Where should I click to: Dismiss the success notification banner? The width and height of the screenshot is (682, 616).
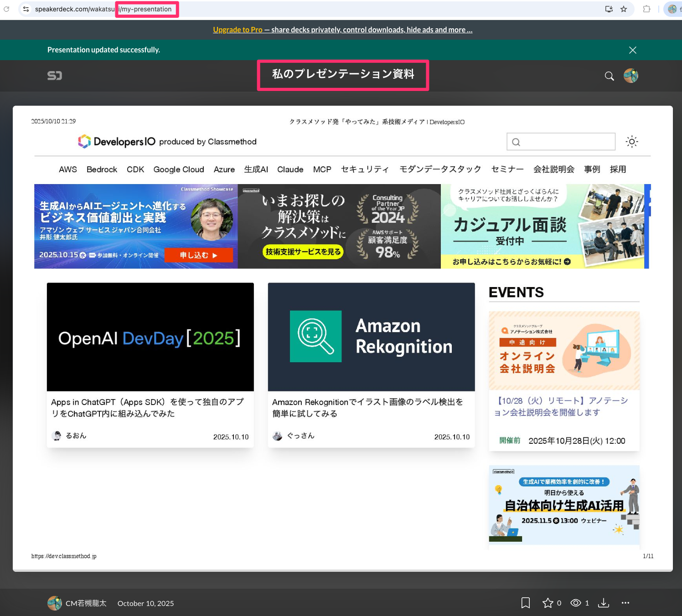point(632,50)
